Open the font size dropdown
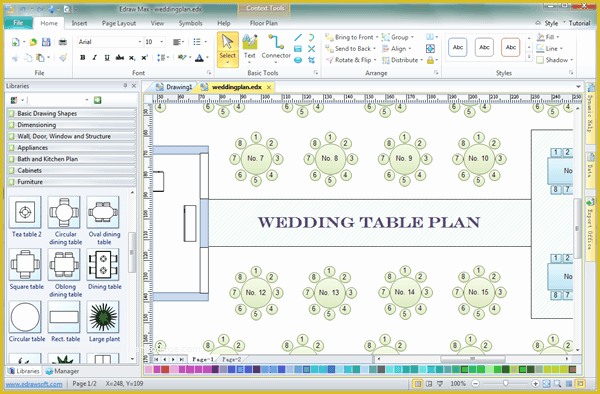Screen dimensions: 600x394 click(162, 42)
